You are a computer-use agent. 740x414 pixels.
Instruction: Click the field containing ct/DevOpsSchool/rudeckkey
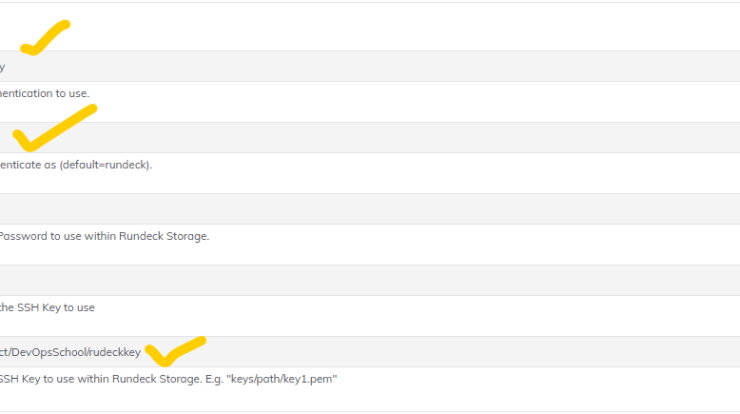[370, 352]
